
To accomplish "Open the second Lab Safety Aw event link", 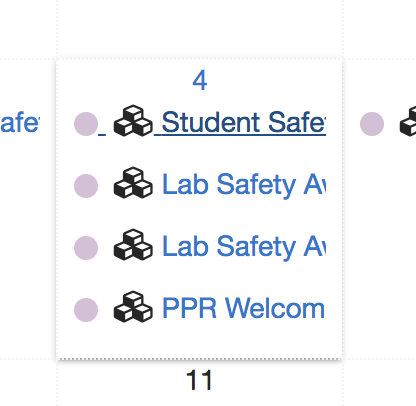I will pyautogui.click(x=244, y=246).
